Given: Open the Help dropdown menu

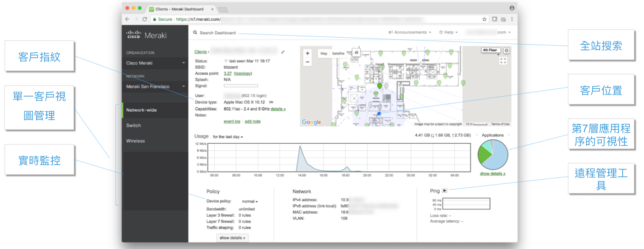Looking at the screenshot, I should point(448,32).
